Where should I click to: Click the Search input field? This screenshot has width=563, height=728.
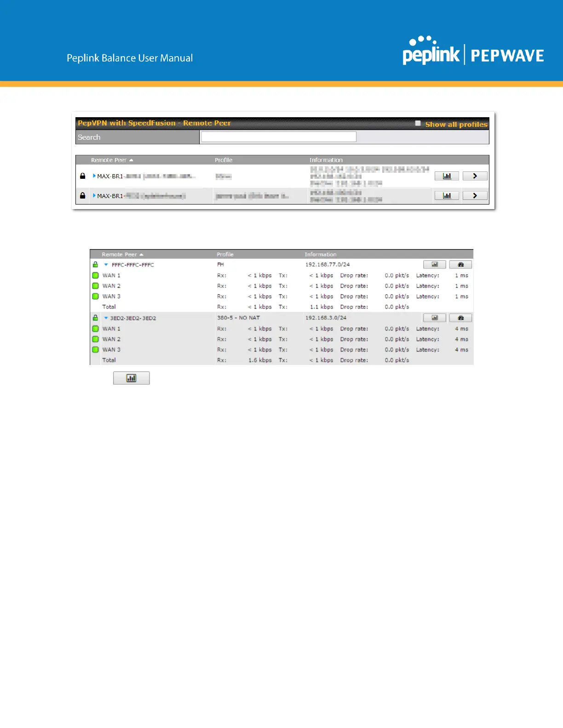(x=279, y=136)
